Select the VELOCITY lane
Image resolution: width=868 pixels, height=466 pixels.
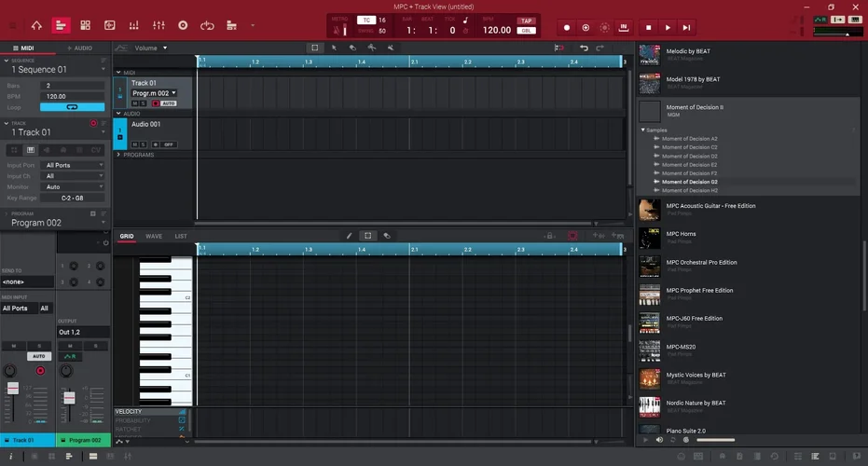pyautogui.click(x=150, y=412)
